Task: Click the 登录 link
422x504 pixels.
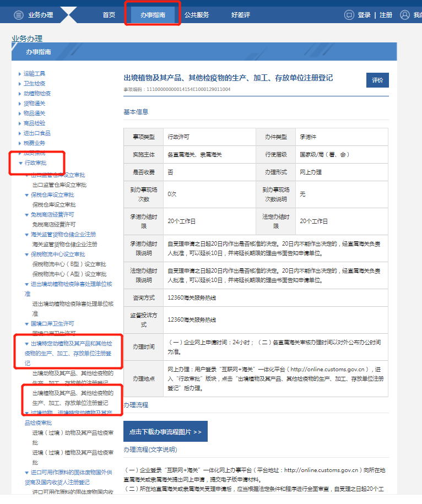Action: coord(364,15)
